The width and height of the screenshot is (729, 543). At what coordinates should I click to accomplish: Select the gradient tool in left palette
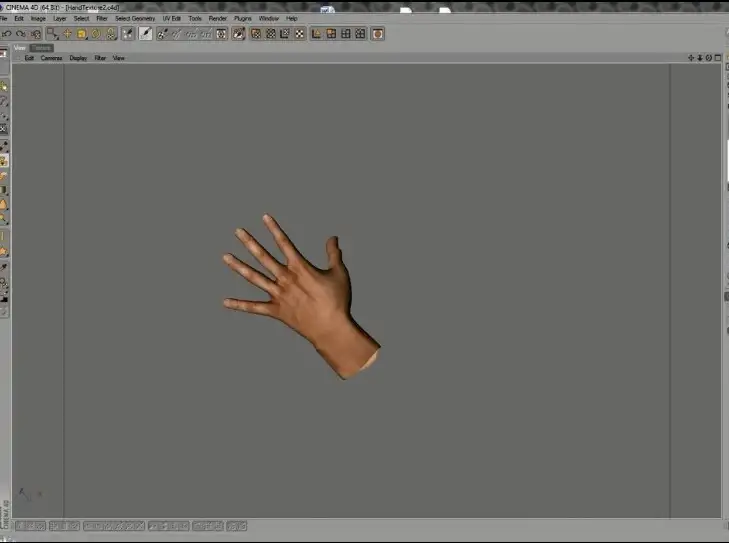[4, 190]
